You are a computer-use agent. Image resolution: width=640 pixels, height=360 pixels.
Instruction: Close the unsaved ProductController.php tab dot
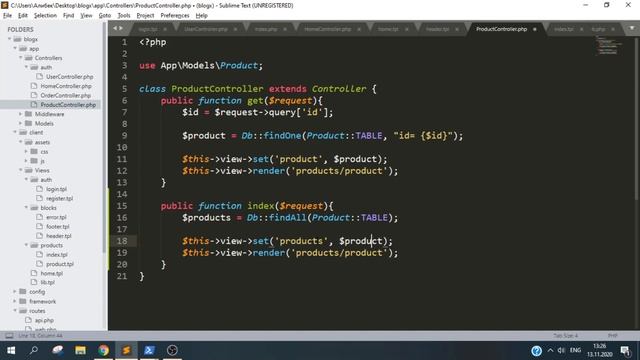[535, 29]
